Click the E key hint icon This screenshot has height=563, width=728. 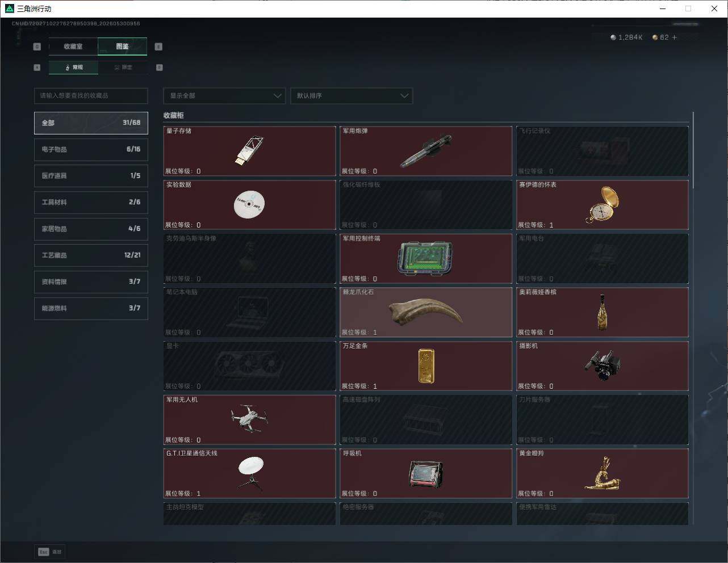pos(158,47)
